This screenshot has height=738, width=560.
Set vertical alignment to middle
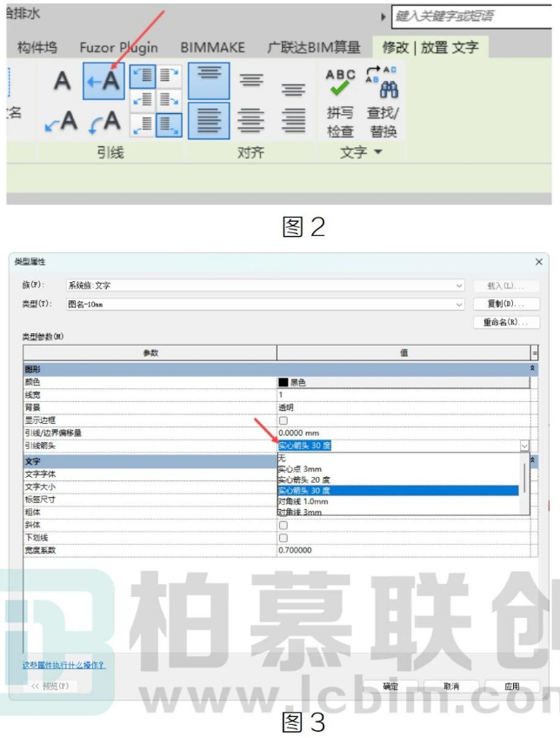point(251,80)
